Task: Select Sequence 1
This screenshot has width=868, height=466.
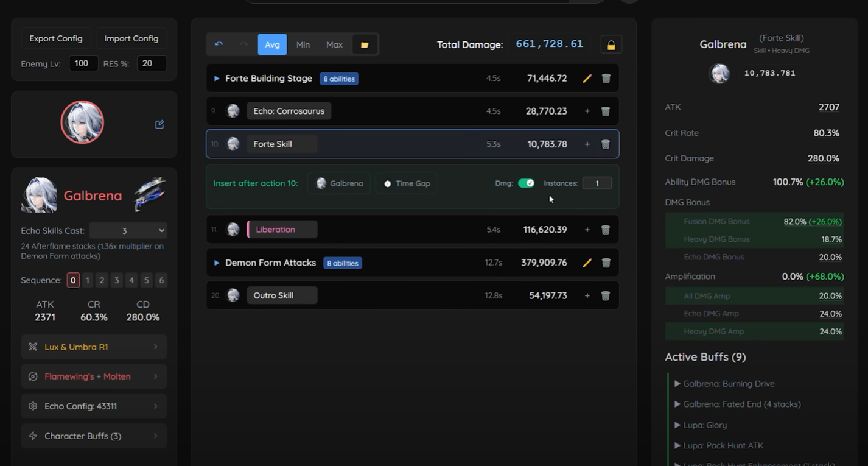Action: (88, 280)
